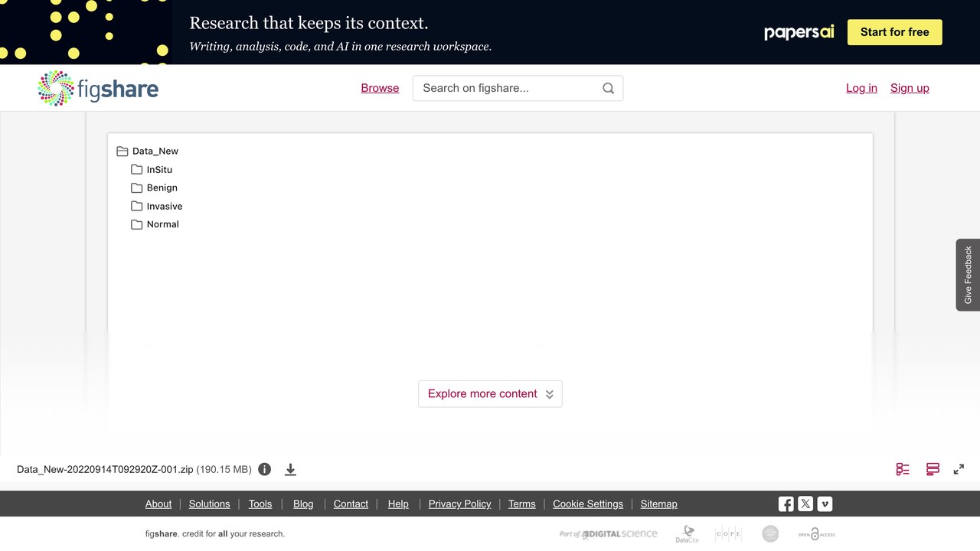The image size is (980, 551).
Task: Download the Data_New zip file
Action: [x=290, y=469]
